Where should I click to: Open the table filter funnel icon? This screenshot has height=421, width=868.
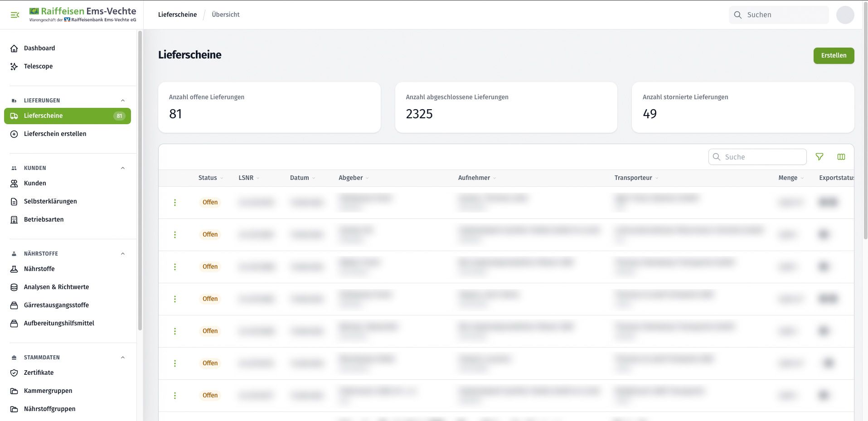[820, 157]
